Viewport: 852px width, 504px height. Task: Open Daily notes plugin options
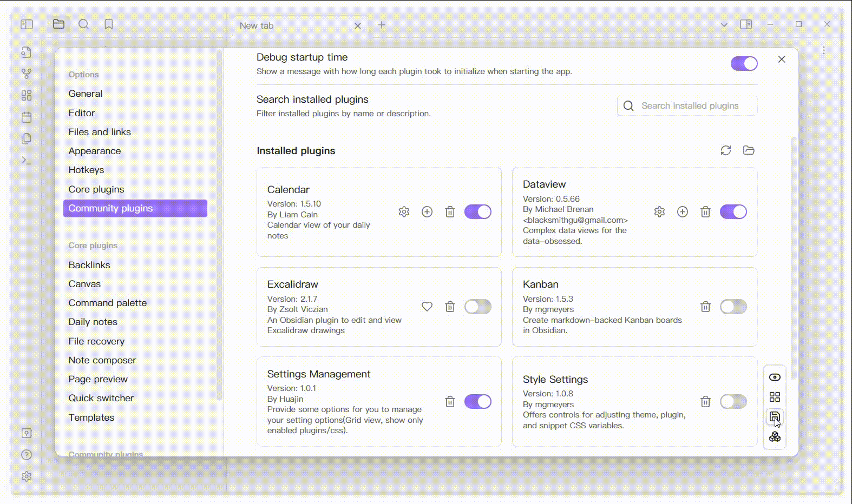click(x=135, y=322)
